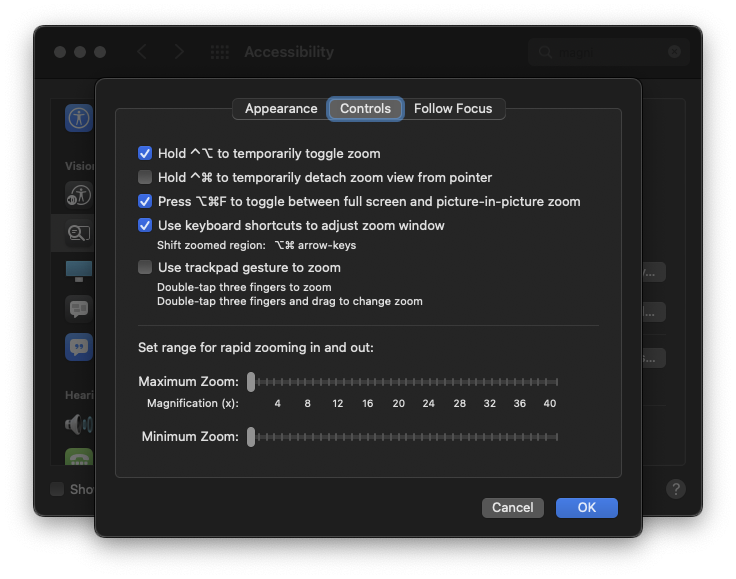Click the Minimum Zoom slider handle
736x579 pixels.
coord(251,437)
